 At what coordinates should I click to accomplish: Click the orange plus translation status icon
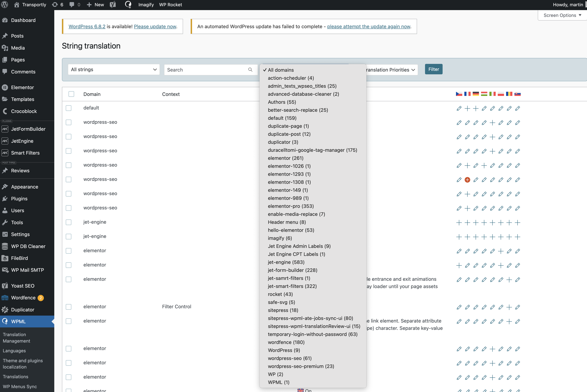(467, 180)
